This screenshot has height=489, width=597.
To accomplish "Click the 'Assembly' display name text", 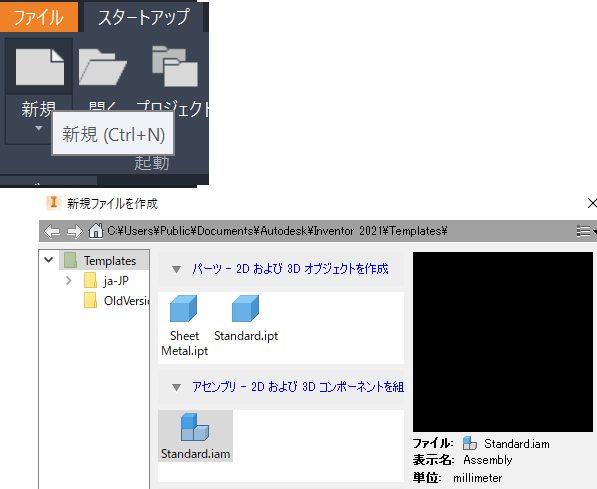I will click(x=488, y=460).
